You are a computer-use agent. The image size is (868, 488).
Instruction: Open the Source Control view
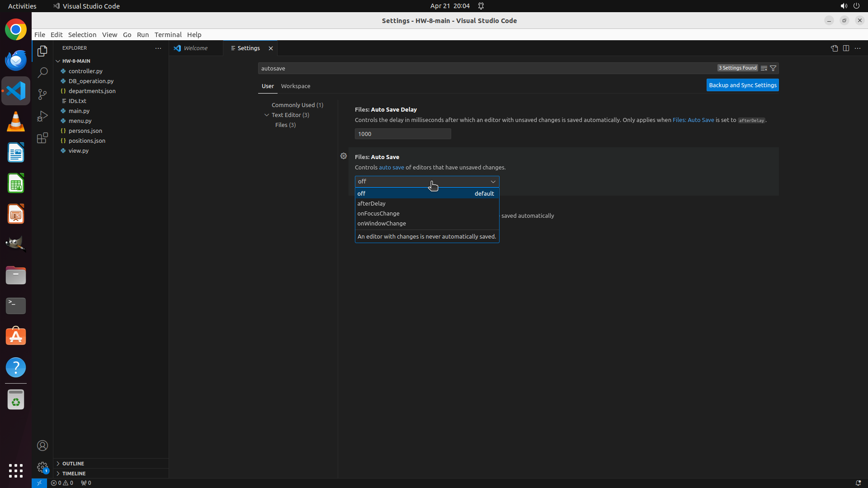pos(42,94)
